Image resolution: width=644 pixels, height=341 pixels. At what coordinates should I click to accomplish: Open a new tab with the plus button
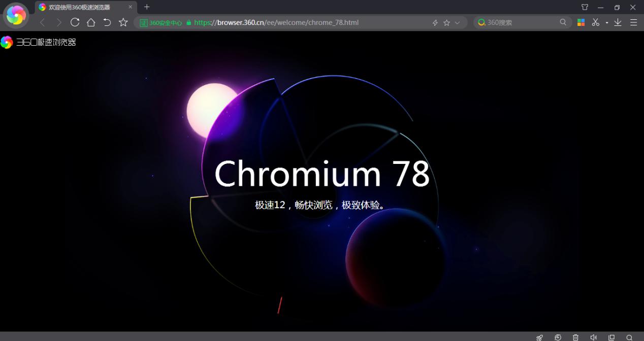[147, 7]
